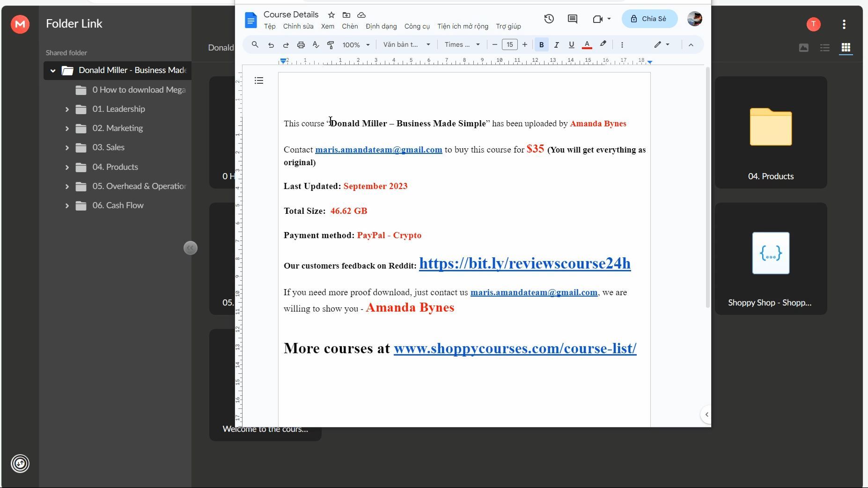Print the document
The image size is (868, 488).
pyautogui.click(x=301, y=45)
